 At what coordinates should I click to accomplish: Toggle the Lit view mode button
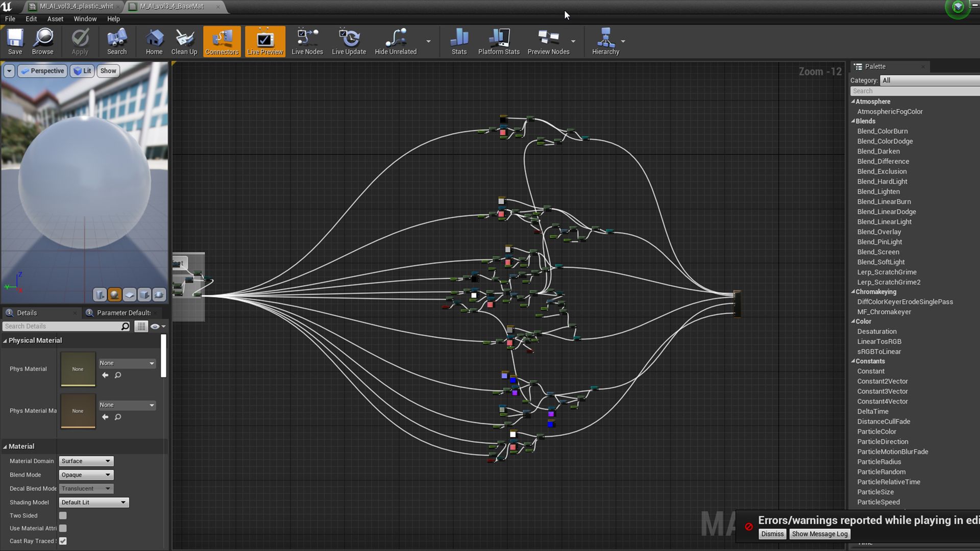(x=82, y=71)
